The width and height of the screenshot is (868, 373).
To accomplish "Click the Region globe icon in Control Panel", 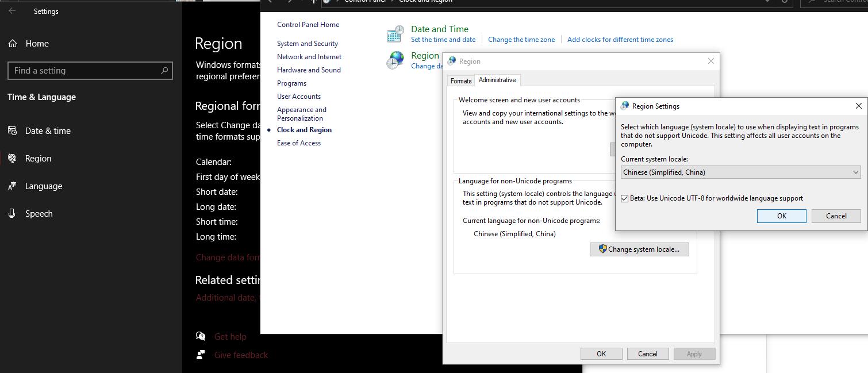I will tap(395, 60).
